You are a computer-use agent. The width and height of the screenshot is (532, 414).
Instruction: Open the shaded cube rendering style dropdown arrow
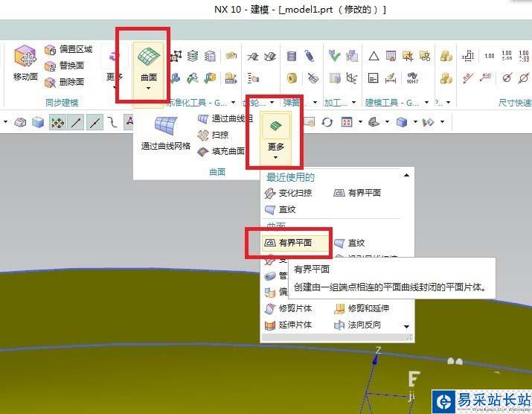pos(415,122)
